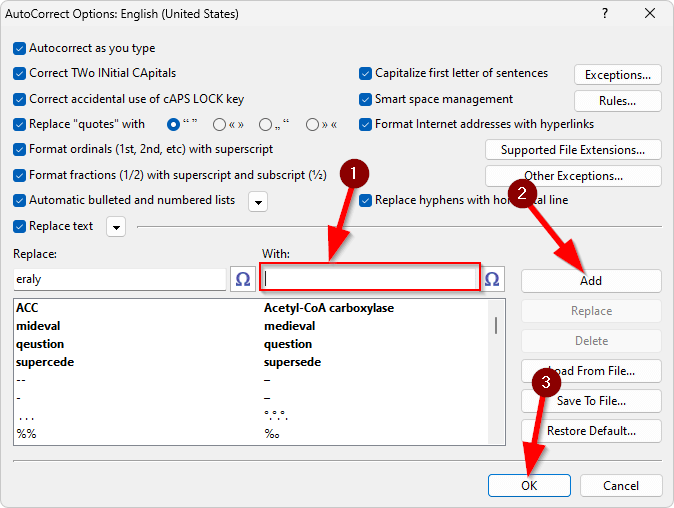The width and height of the screenshot is (674, 508).
Task: Open dropdown next to Automatic bulleted lists
Action: tap(258, 202)
